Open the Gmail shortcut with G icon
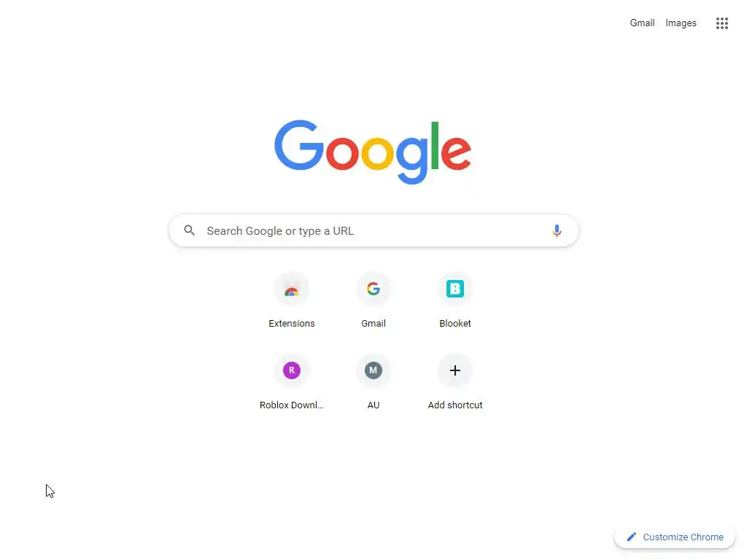 coord(373,289)
